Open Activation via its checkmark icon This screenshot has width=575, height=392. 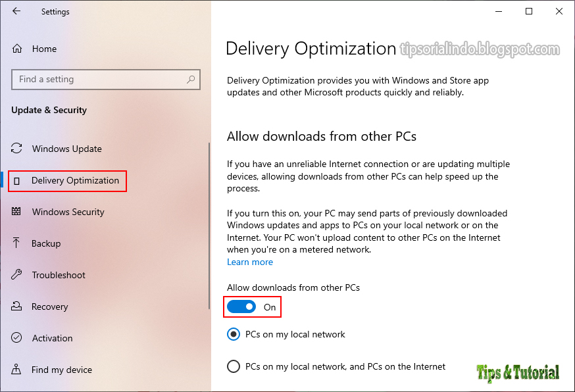coord(16,338)
